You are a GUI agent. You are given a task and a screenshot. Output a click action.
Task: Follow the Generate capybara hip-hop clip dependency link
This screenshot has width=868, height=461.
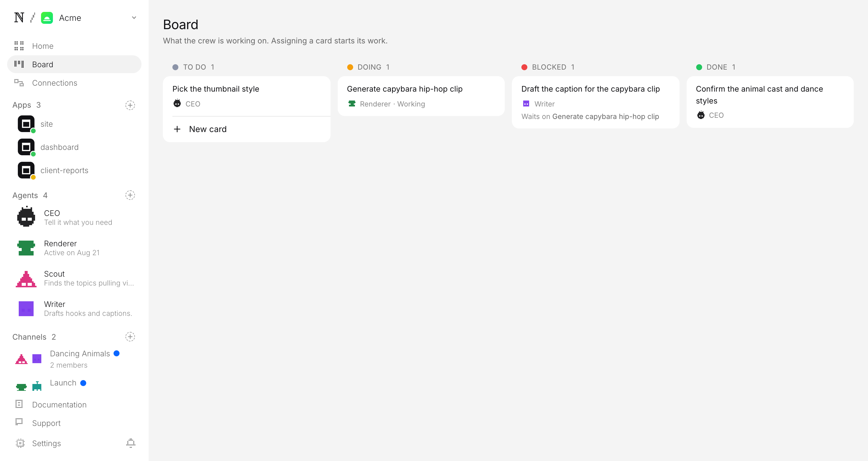point(606,117)
